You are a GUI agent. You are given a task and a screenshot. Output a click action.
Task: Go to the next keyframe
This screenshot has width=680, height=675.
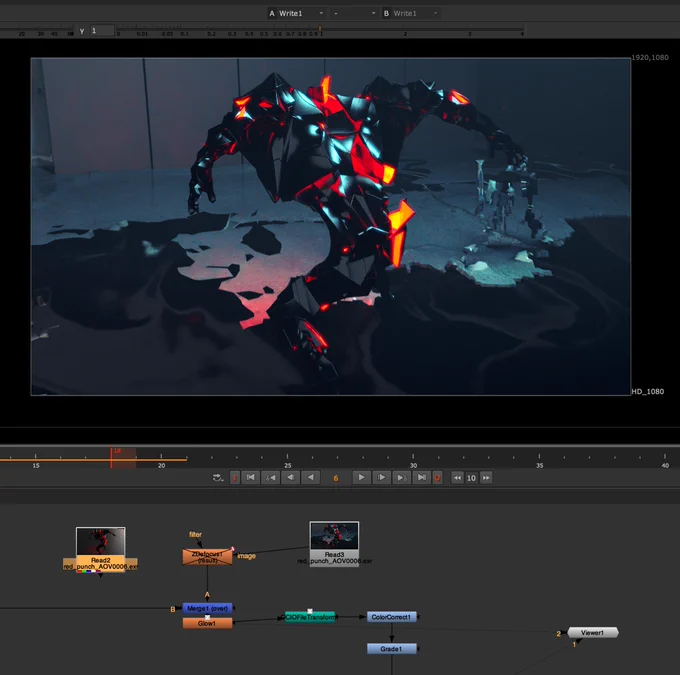point(401,478)
